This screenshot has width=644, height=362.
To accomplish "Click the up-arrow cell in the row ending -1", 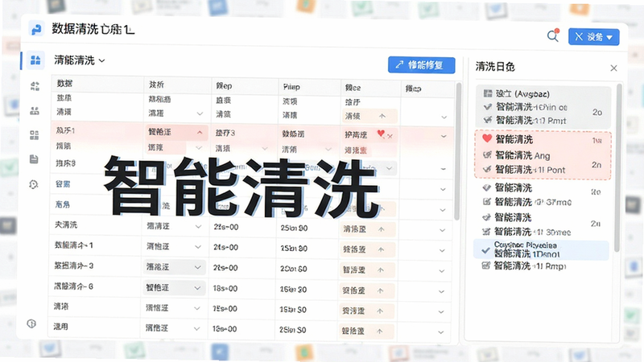I will click(x=368, y=249).
